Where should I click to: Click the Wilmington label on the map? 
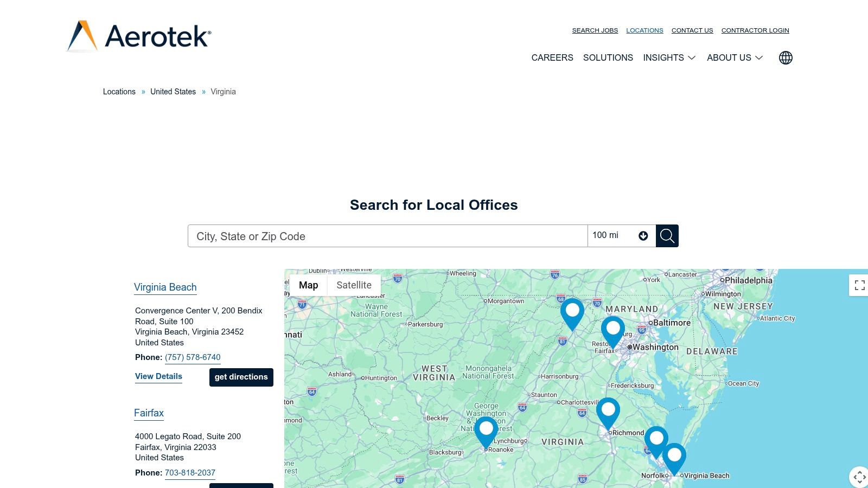(x=723, y=294)
